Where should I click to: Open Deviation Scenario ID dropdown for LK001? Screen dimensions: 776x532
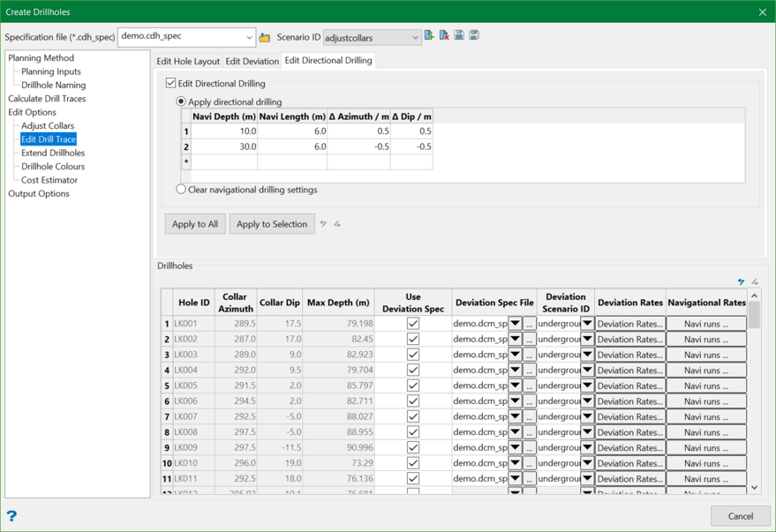click(587, 324)
